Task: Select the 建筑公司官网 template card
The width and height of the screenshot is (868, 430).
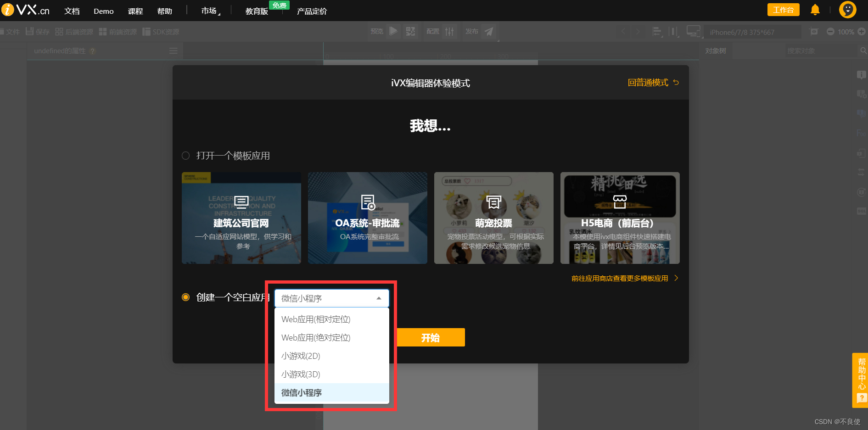Action: click(x=241, y=218)
